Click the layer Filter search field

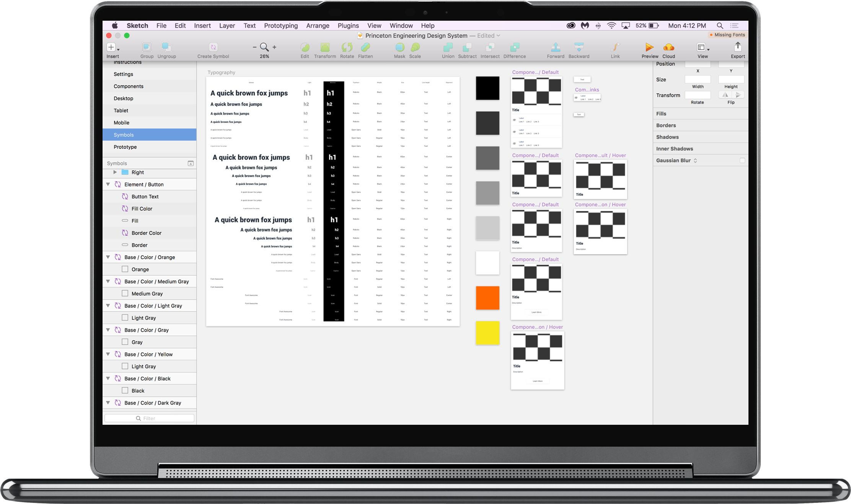tap(149, 418)
